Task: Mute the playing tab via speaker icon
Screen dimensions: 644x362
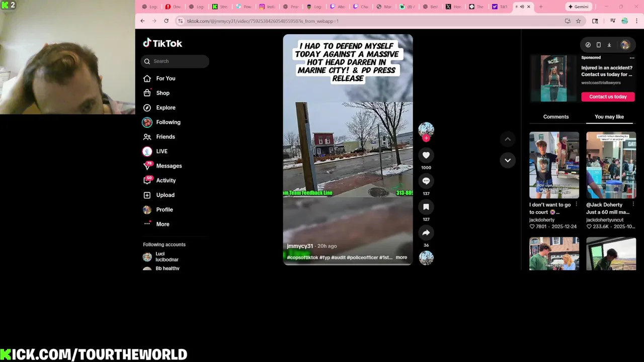Action: (522, 7)
